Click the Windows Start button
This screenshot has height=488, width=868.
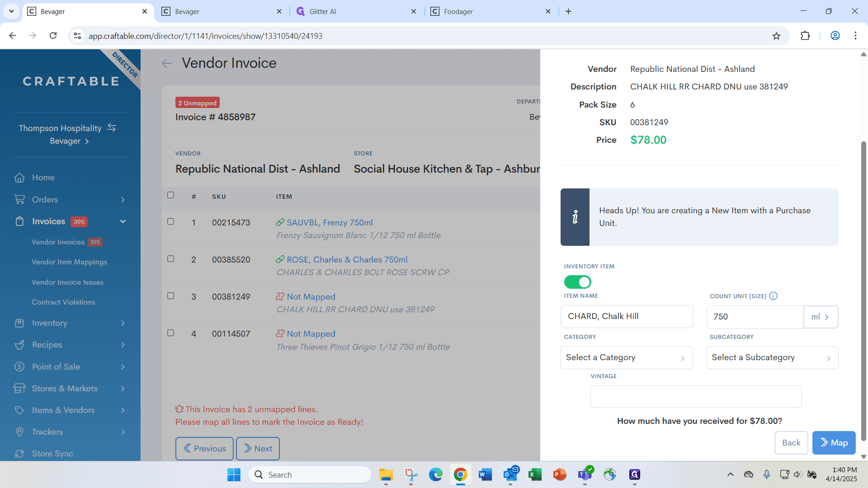click(234, 475)
